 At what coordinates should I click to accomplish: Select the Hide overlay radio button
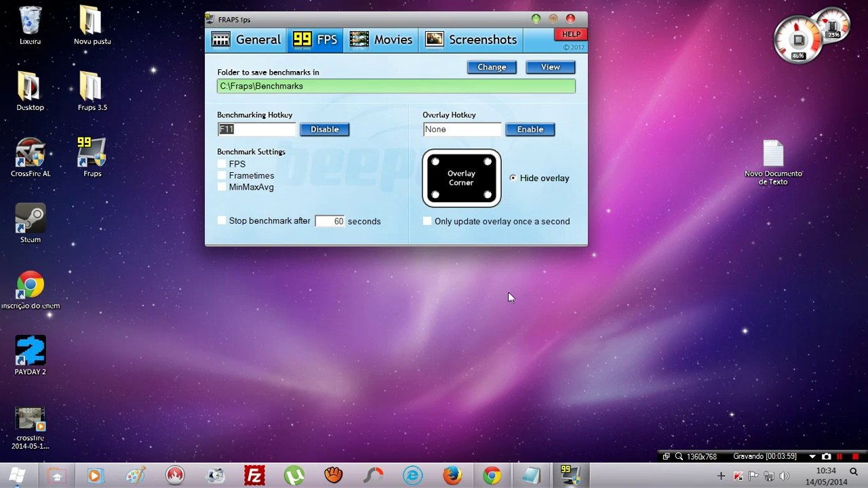(x=513, y=178)
